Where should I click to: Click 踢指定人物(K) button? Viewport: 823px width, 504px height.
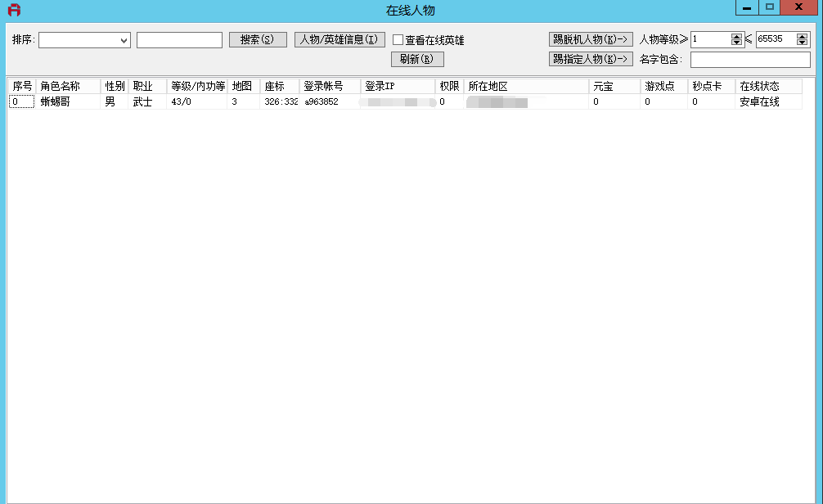tap(591, 59)
